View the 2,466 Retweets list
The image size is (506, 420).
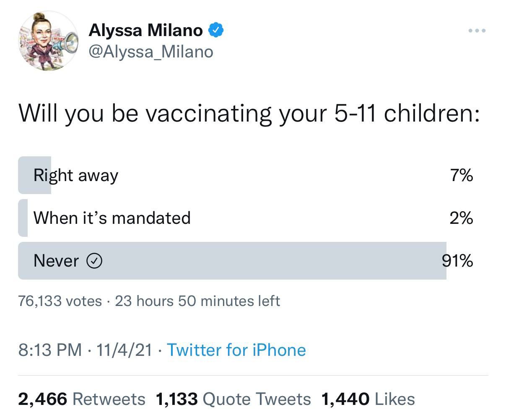point(82,399)
